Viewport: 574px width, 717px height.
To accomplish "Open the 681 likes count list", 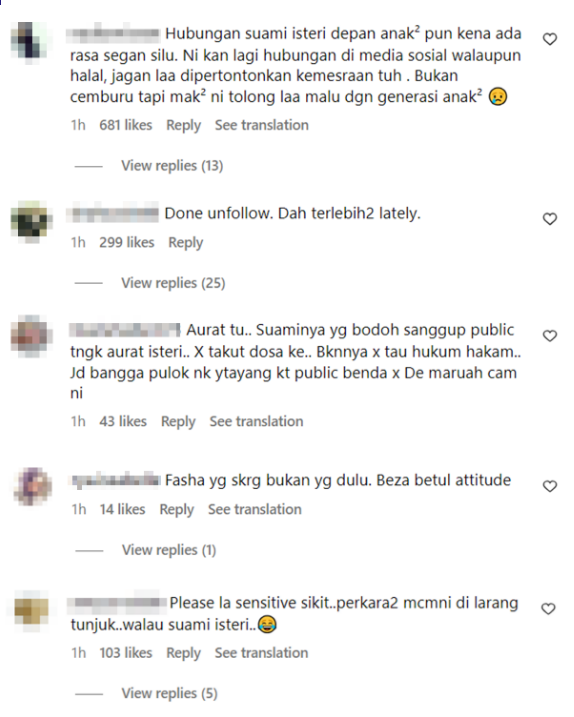I will [x=126, y=125].
